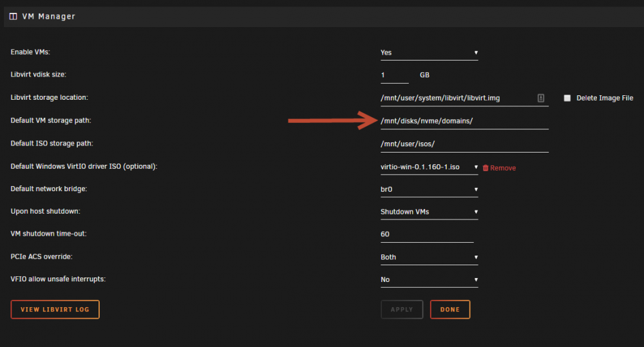Click the VM Manager panel icon

point(13,17)
